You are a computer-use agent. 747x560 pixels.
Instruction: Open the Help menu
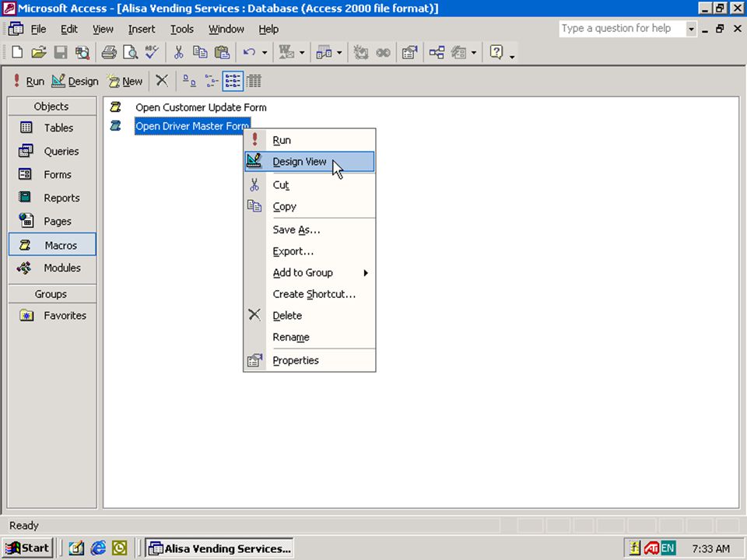[x=268, y=30]
